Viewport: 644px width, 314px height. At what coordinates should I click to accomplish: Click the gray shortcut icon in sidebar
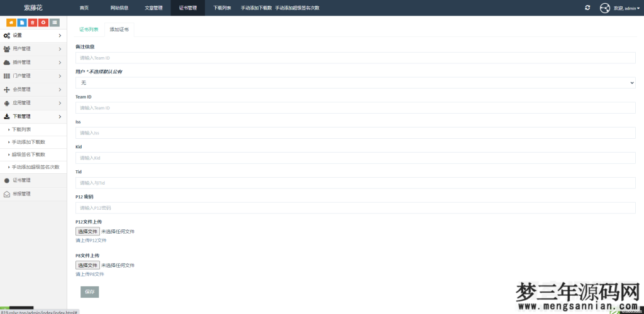pos(55,23)
